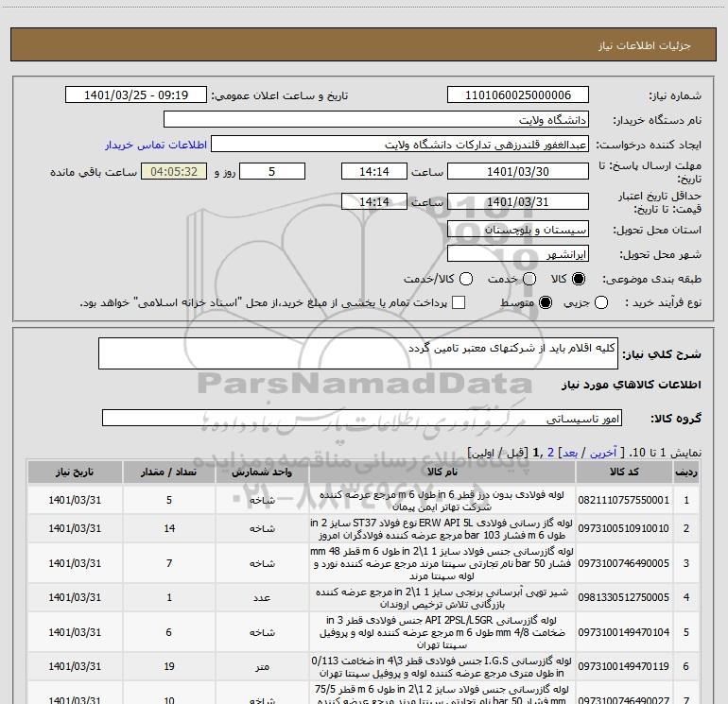Screen dimensions: 728x704
Task: Click the price validity date 1401/03/31 field
Action: pyautogui.click(x=518, y=201)
